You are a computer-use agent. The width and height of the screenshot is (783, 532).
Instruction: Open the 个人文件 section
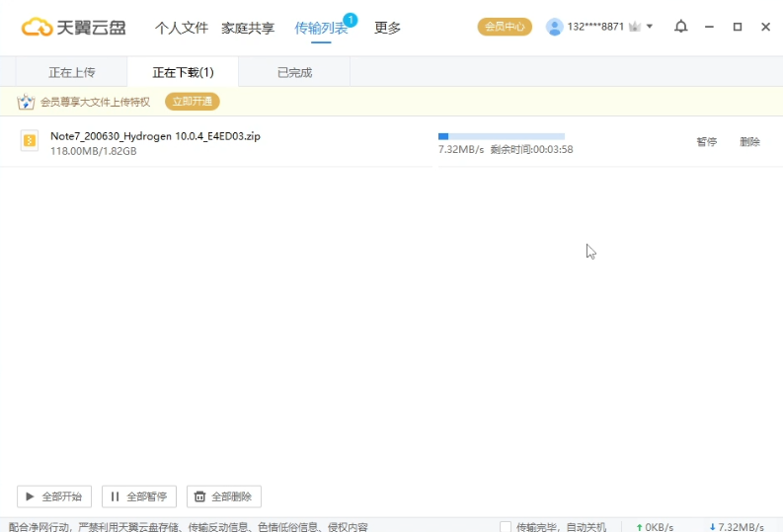coord(182,28)
